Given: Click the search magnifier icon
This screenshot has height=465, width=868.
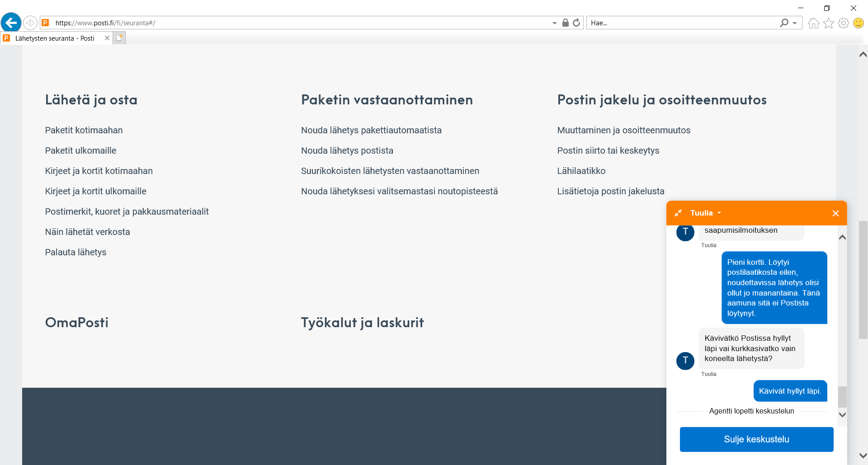Looking at the screenshot, I should click(784, 23).
